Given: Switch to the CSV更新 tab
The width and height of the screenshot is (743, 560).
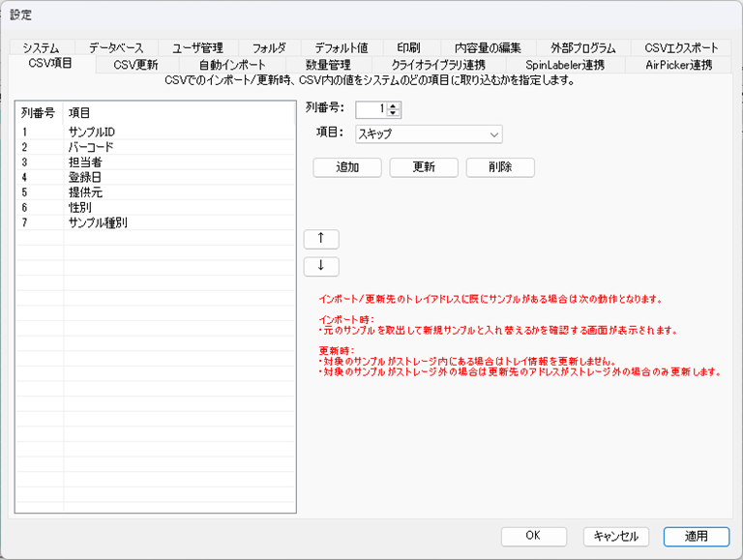Looking at the screenshot, I should pos(135,65).
